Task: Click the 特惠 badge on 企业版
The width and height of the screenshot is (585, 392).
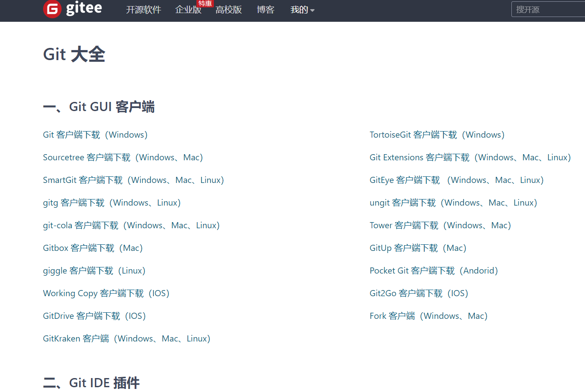Action: 205,3
